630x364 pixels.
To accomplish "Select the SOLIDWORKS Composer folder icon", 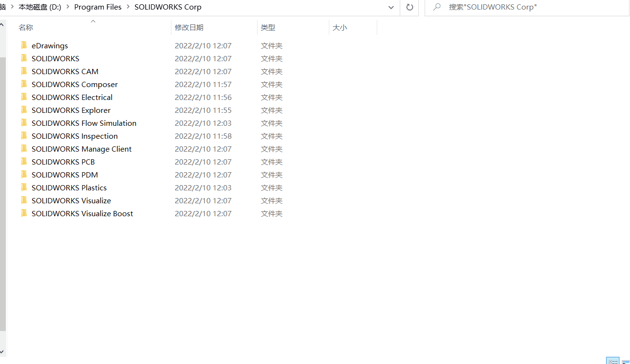I will [x=24, y=84].
